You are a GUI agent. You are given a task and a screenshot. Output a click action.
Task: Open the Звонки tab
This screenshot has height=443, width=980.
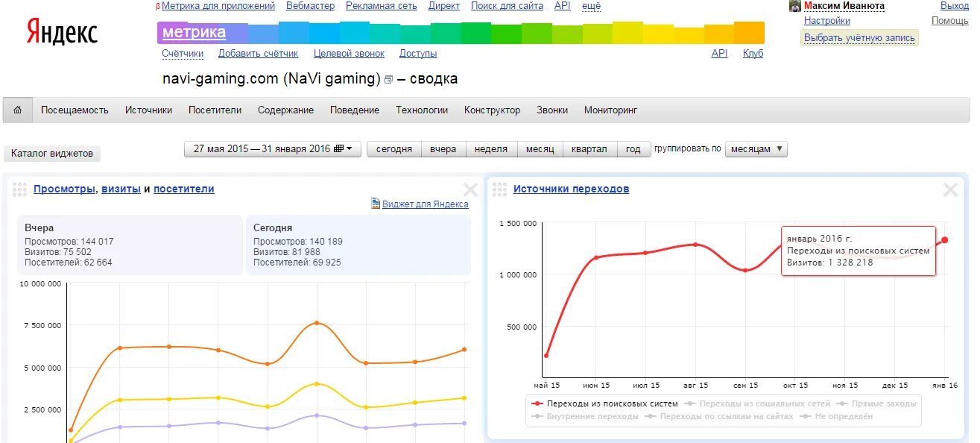(552, 110)
